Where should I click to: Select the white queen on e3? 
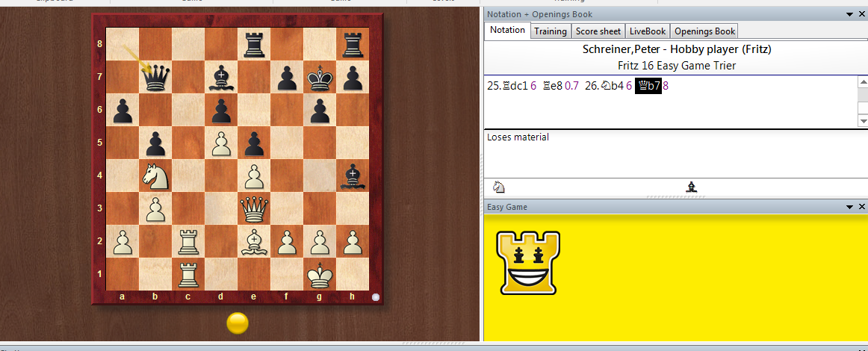255,209
